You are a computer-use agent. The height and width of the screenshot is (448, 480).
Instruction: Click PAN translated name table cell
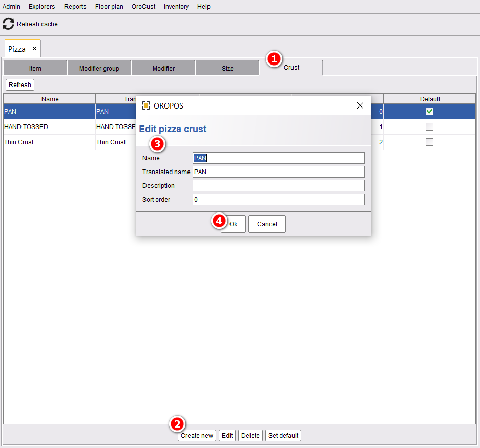click(116, 112)
